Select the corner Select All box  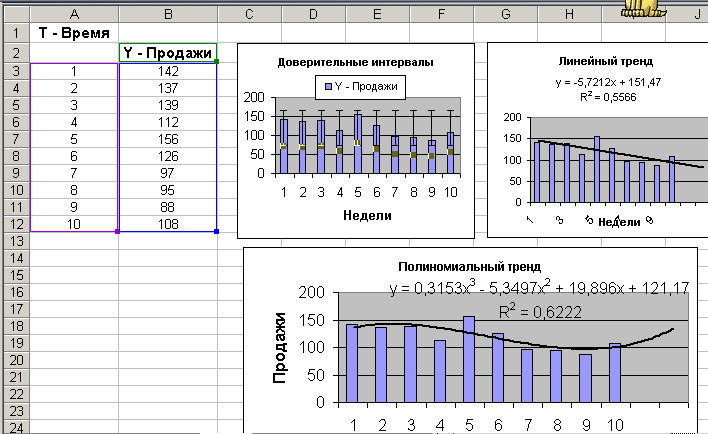[x=15, y=15]
